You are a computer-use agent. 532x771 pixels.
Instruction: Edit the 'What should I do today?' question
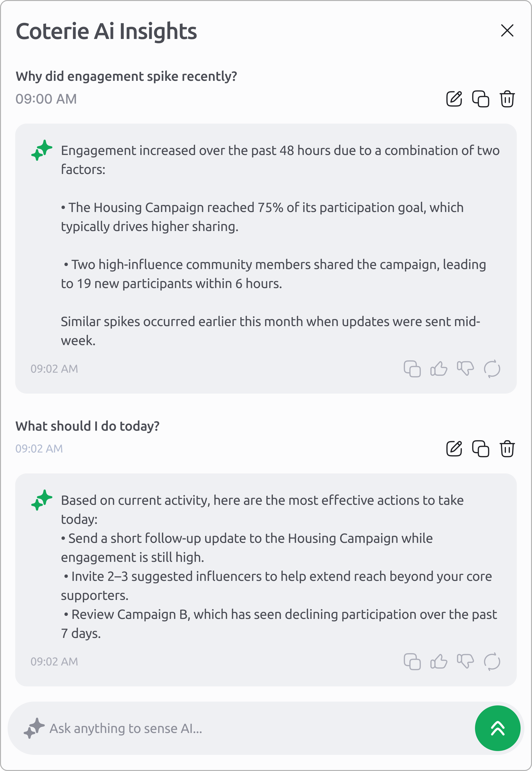(x=454, y=448)
